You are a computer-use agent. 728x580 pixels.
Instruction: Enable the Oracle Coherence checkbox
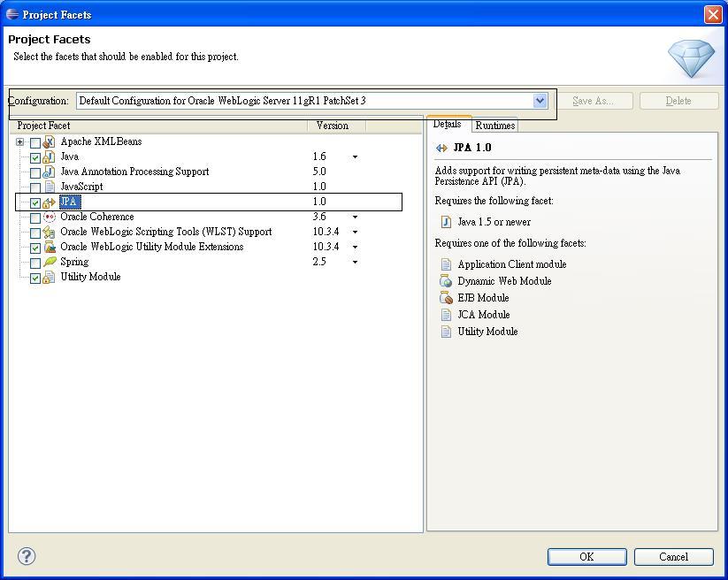click(35, 217)
